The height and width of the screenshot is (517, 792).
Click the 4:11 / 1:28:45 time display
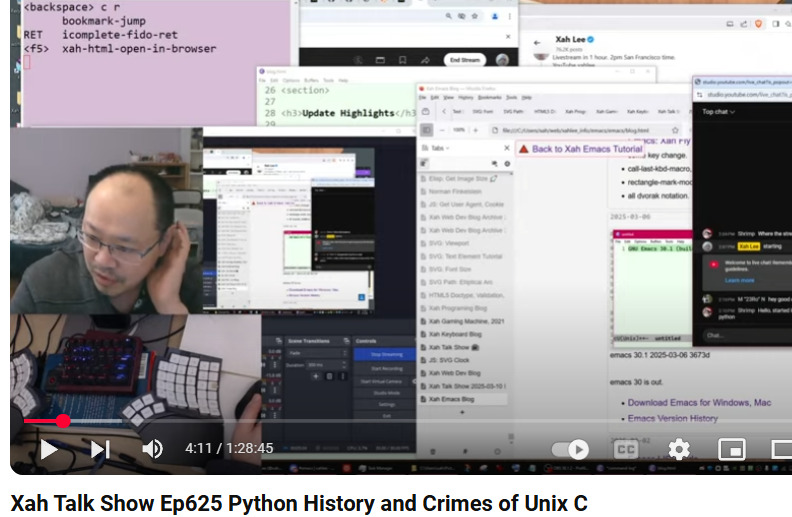point(229,448)
